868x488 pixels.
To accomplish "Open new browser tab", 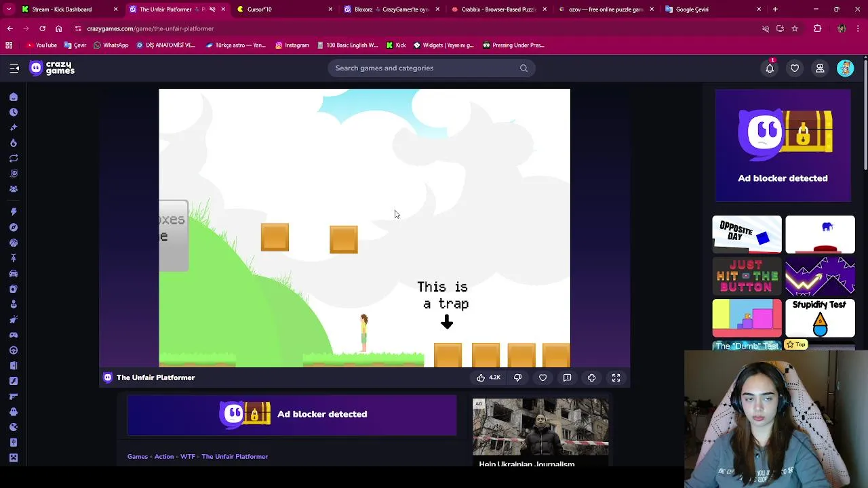I will click(x=775, y=9).
